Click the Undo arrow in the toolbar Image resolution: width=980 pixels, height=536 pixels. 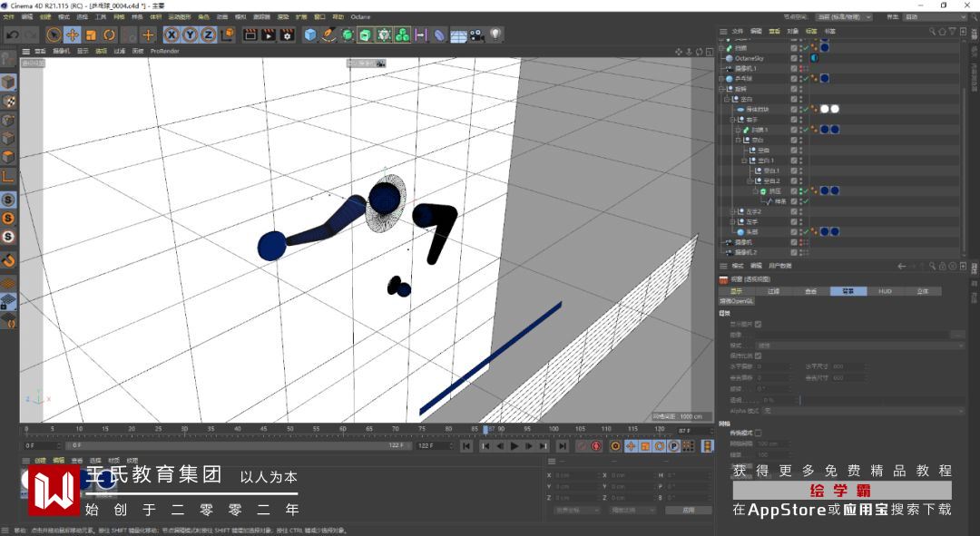pyautogui.click(x=12, y=35)
